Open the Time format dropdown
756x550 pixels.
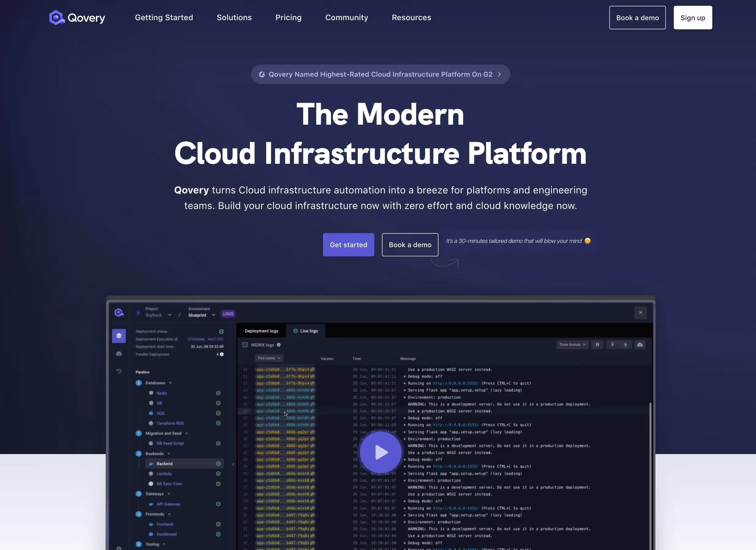(572, 345)
